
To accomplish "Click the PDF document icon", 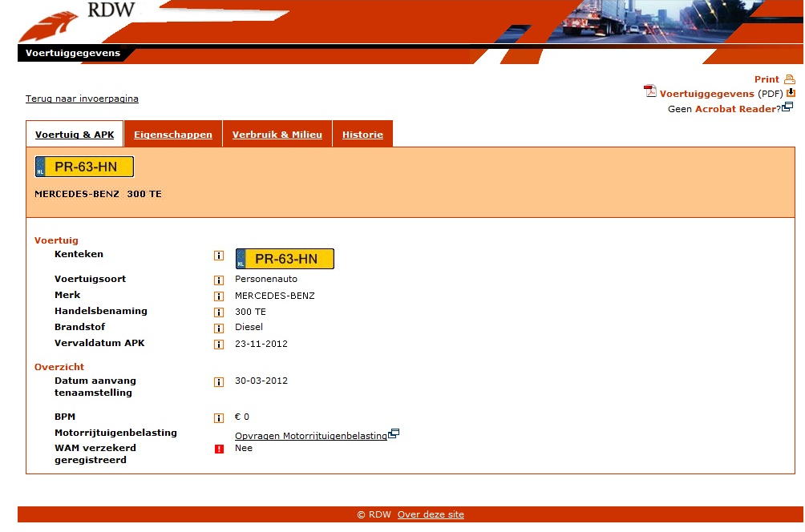I will pos(649,91).
